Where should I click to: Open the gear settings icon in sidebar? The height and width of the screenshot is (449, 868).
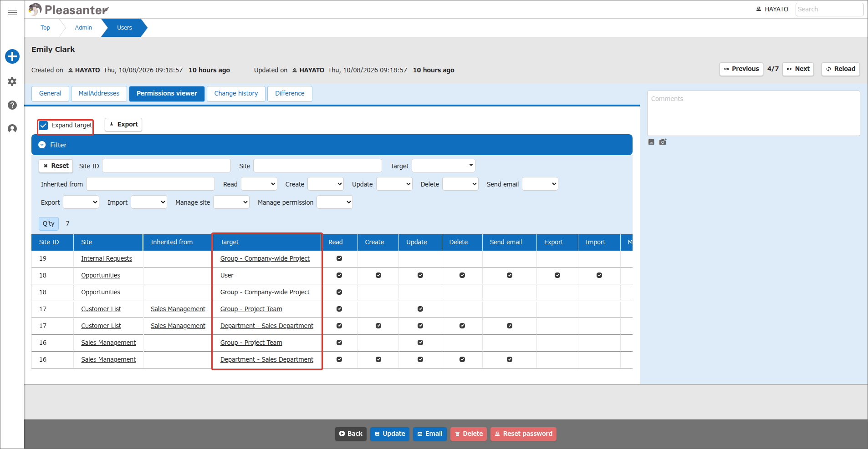(x=12, y=81)
